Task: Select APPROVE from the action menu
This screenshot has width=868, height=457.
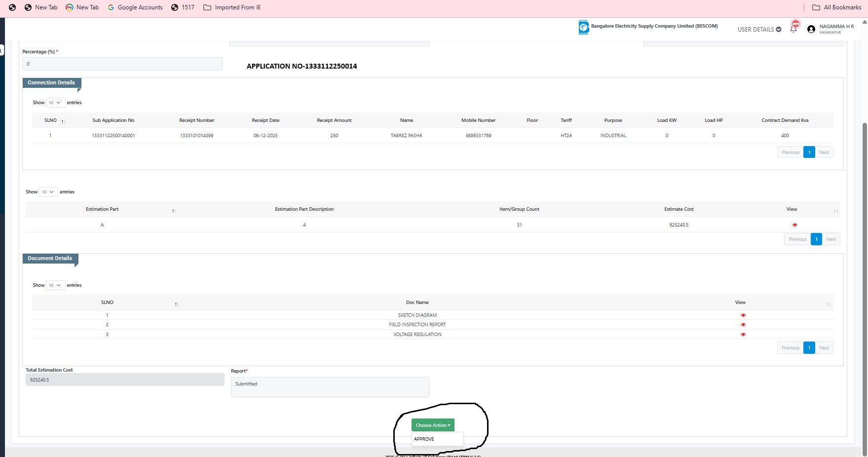Action: 424,439
